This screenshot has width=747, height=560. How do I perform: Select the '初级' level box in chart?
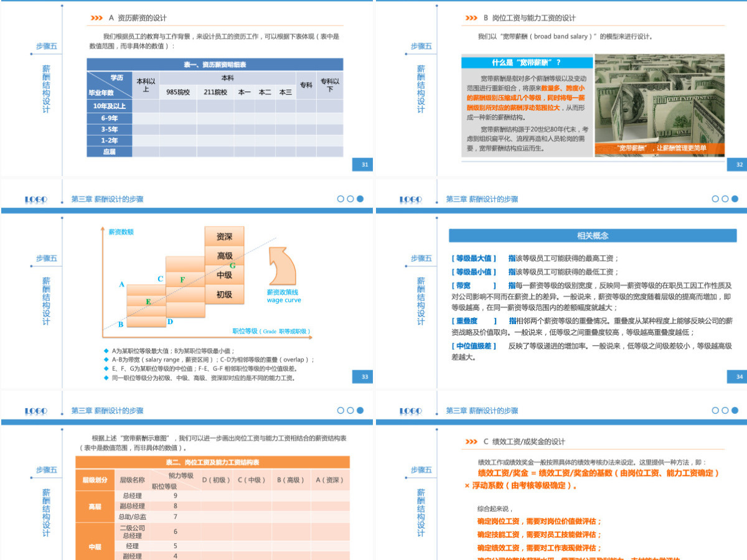(x=224, y=294)
